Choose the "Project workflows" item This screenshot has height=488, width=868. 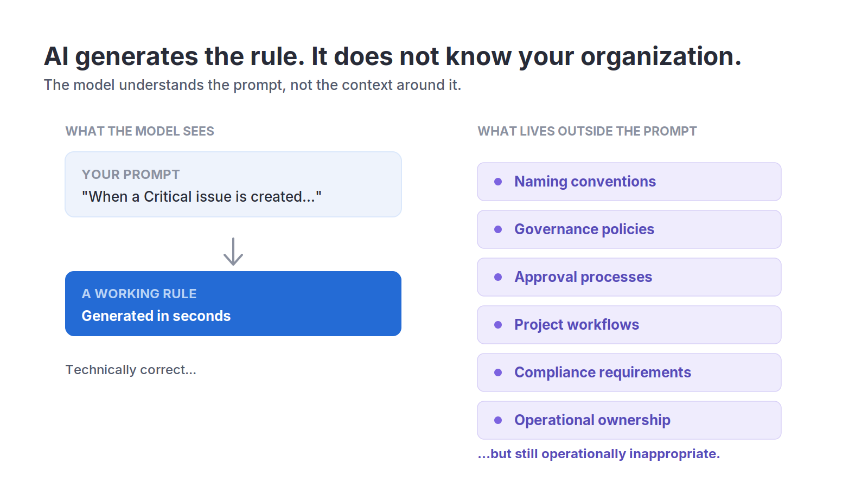point(629,325)
